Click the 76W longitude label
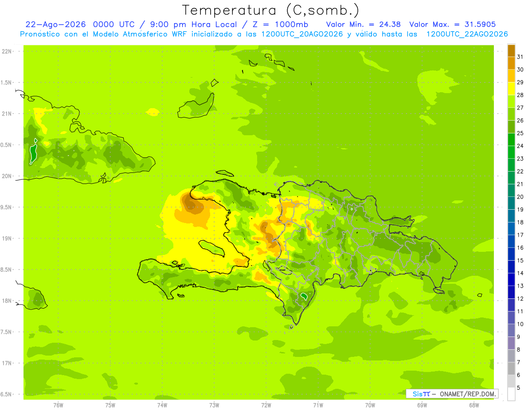532x411 pixels. [58, 405]
